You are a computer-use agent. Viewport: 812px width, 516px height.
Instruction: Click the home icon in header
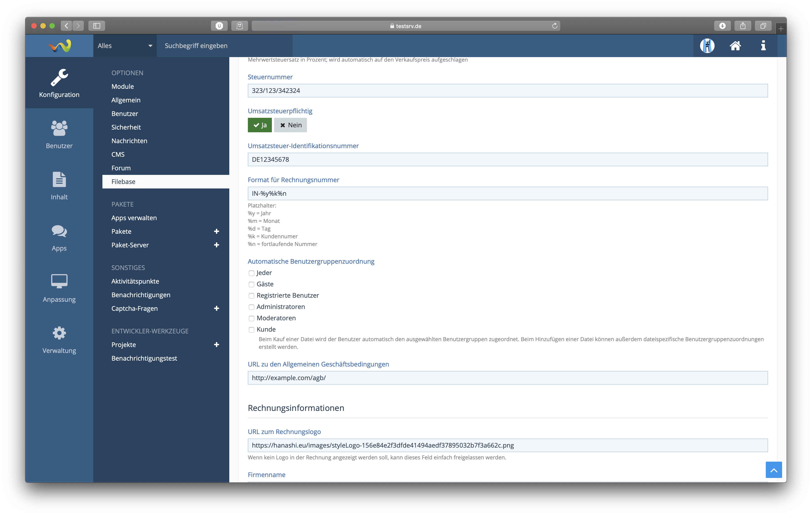pos(735,46)
